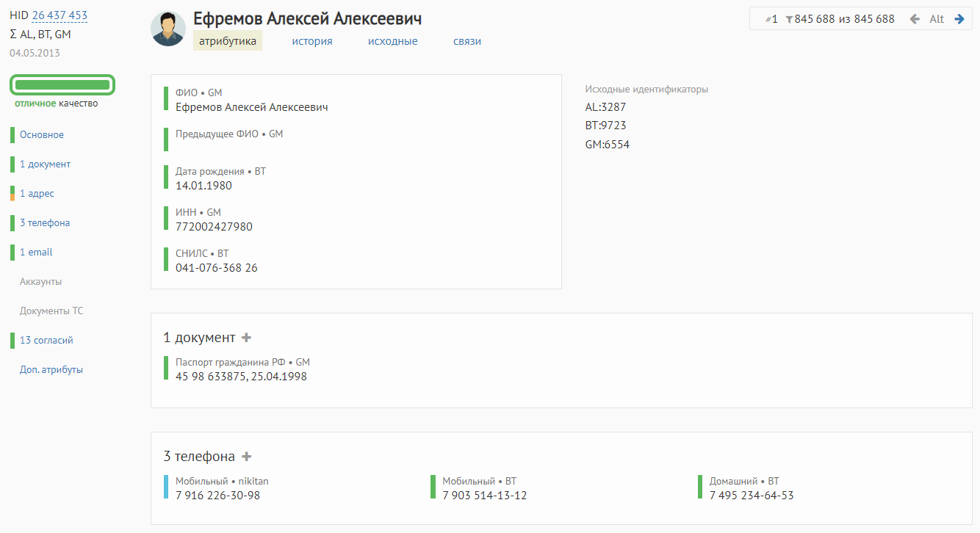The width and height of the screenshot is (980, 533).
Task: Go to next record with right arrow
Action: pyautogui.click(x=959, y=19)
